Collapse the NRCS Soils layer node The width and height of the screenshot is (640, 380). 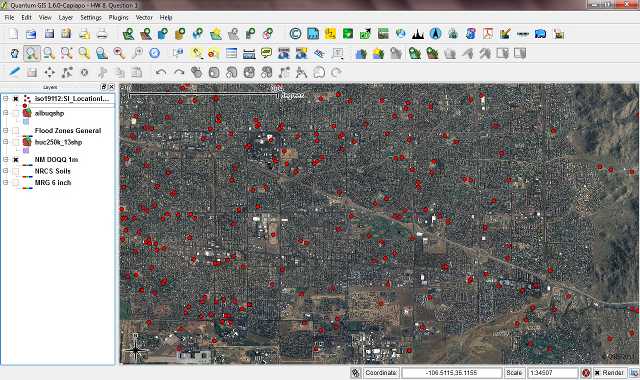(6, 171)
